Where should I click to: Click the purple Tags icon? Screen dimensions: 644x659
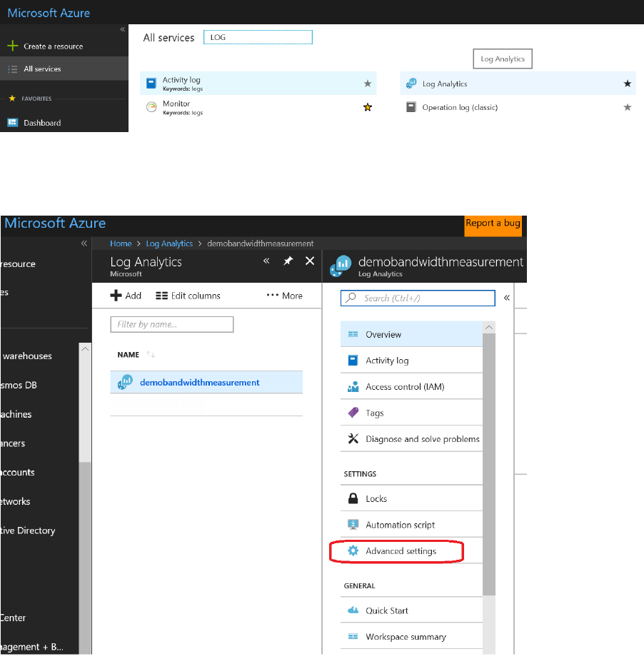(353, 412)
